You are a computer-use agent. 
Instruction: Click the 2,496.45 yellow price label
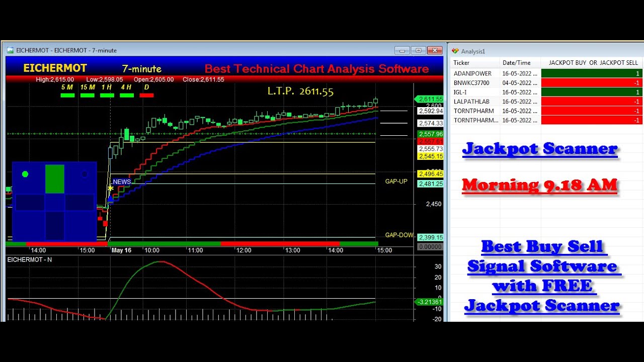click(x=431, y=174)
